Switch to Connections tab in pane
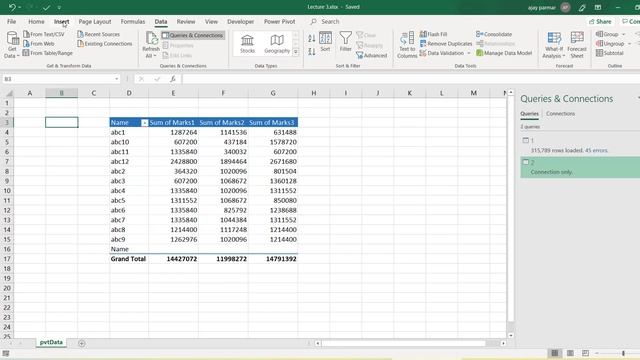The height and width of the screenshot is (360, 640). click(x=560, y=113)
